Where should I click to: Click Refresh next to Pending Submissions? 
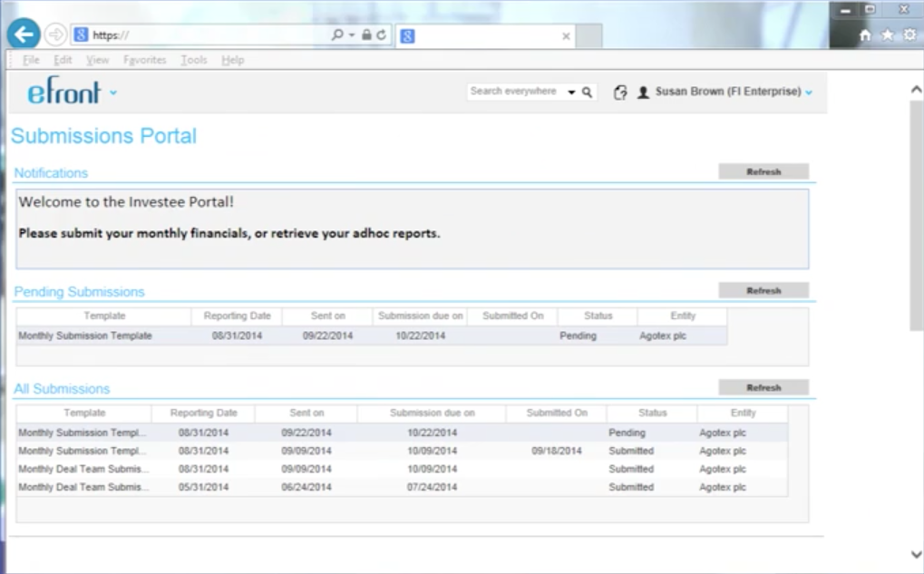pyautogui.click(x=763, y=289)
